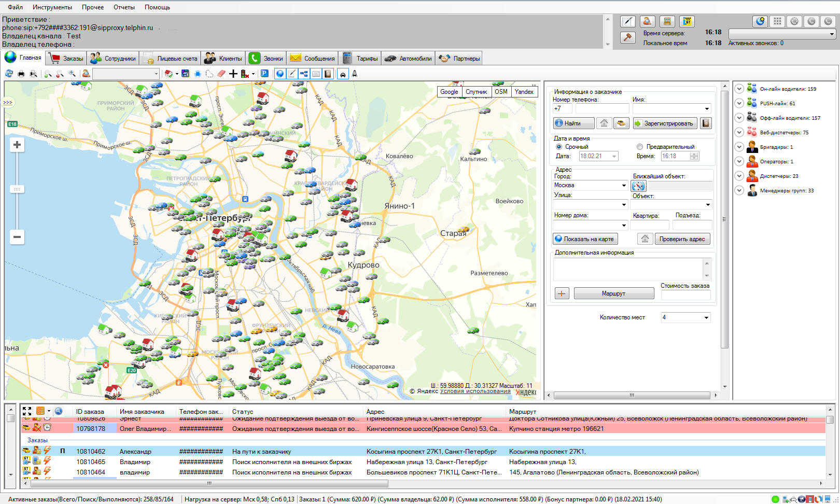Viewport: 840px width, 504px height.
Task: Select the Срочный radio button
Action: (x=559, y=147)
